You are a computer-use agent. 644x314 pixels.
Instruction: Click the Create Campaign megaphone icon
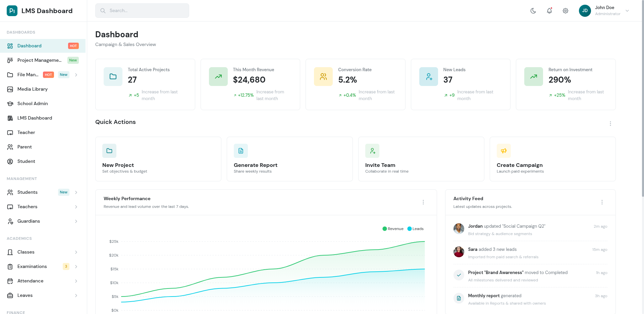pos(503,150)
